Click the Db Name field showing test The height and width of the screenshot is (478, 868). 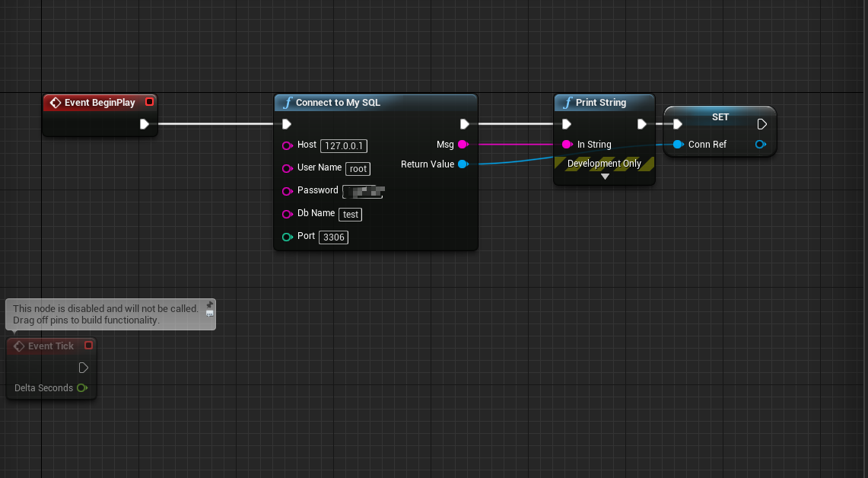coord(350,214)
